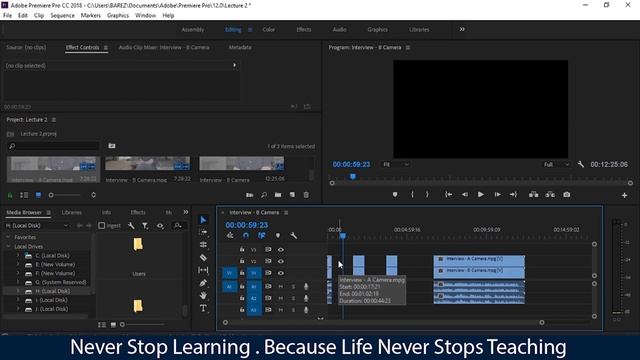
Task: Step back one frame
Action: 464,195
